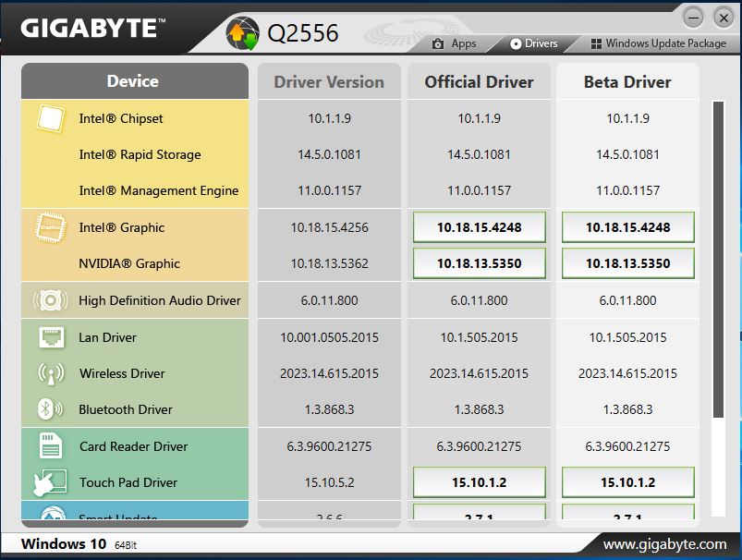Click the Smart Update globe logo
This screenshot has width=742, height=560.
click(x=242, y=33)
